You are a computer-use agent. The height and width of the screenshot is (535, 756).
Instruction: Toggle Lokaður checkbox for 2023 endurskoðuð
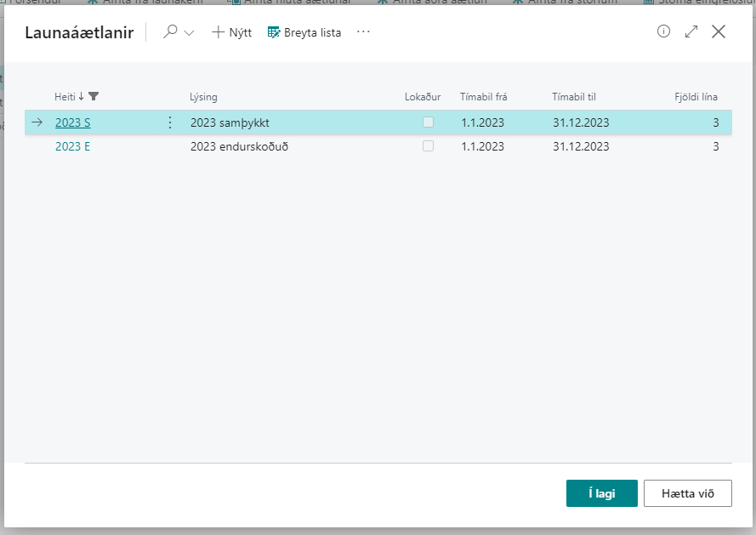428,146
